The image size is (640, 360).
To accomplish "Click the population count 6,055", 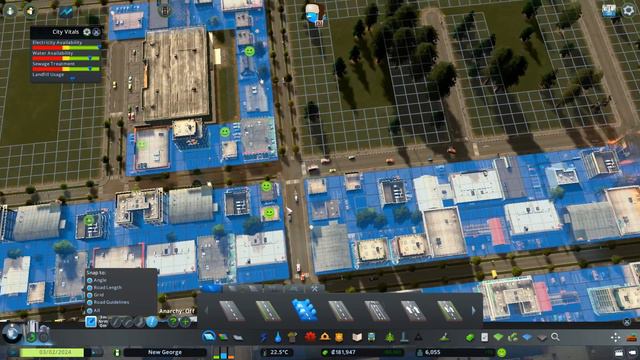I will coord(433,352).
